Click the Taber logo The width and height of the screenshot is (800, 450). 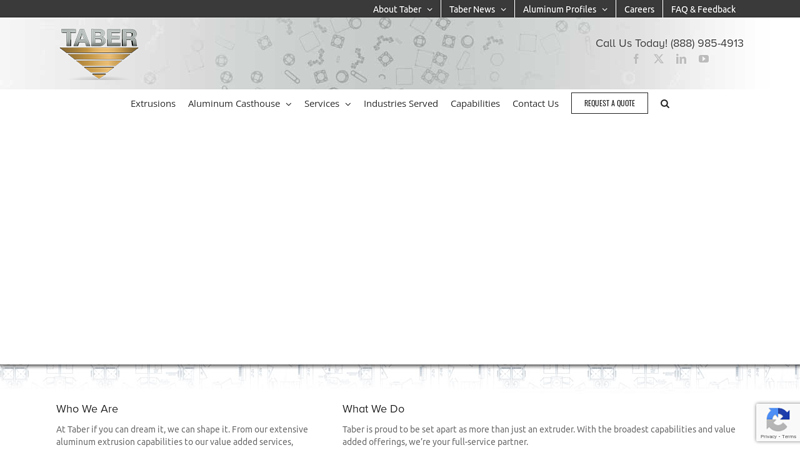(99, 54)
